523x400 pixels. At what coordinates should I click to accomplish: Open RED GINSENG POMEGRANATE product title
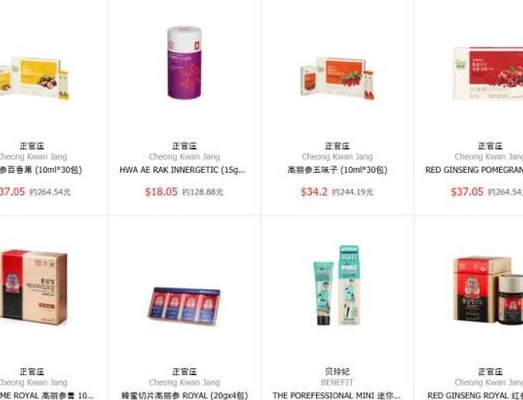[x=474, y=170]
